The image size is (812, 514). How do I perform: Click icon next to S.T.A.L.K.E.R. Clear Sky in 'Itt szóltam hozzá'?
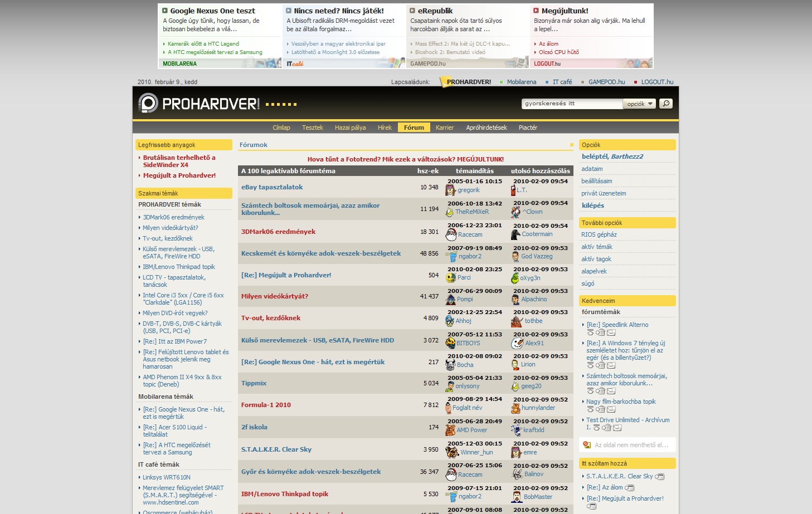(660, 477)
